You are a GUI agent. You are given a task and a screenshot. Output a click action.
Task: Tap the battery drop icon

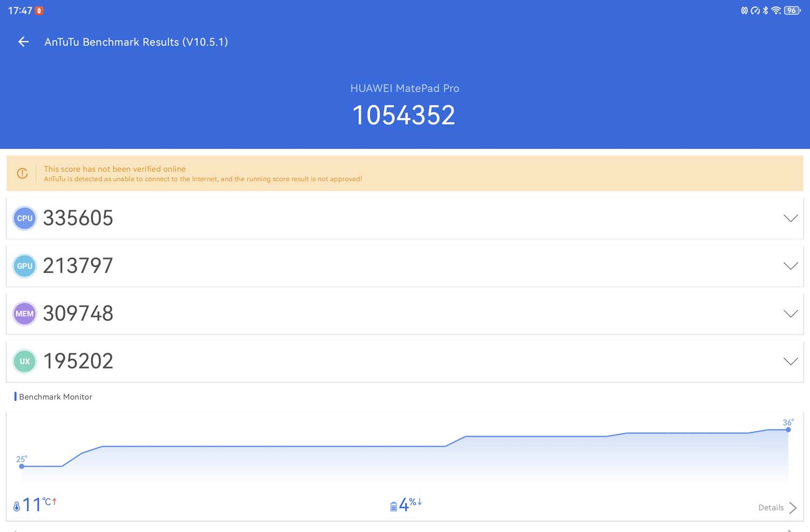coord(394,506)
